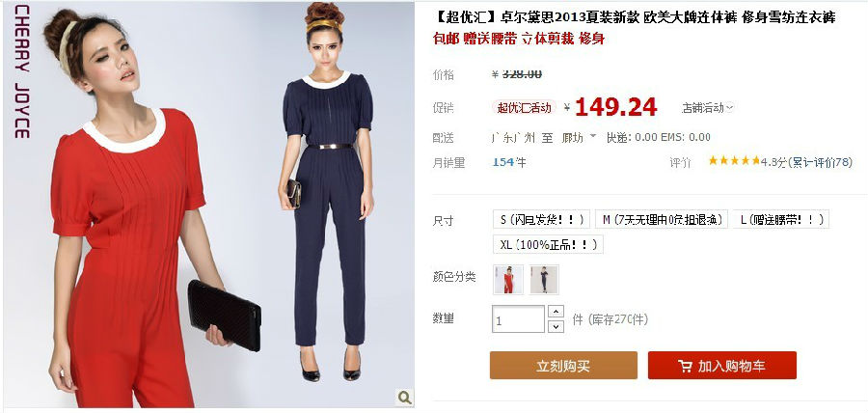Click the five-star rating icons
Screen dimensions: 868x413
[x=734, y=160]
